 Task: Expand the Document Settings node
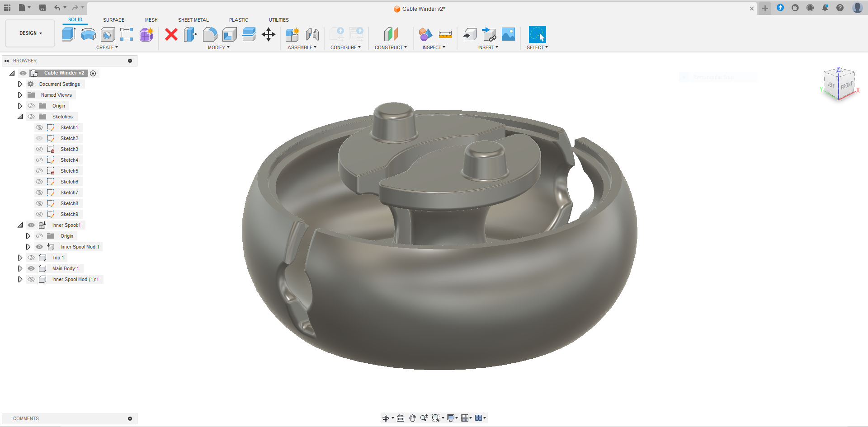tap(20, 84)
